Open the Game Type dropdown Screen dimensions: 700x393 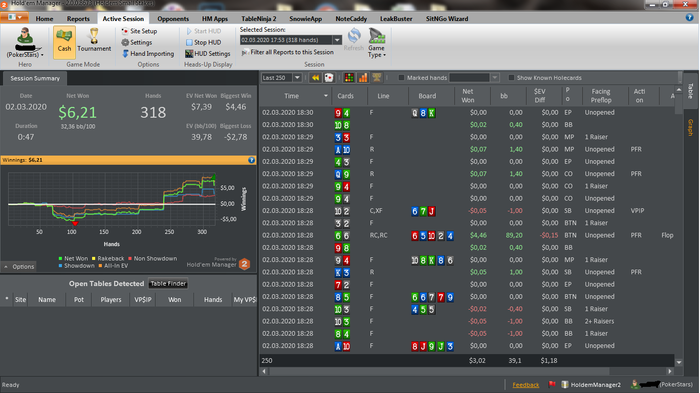[x=376, y=43]
